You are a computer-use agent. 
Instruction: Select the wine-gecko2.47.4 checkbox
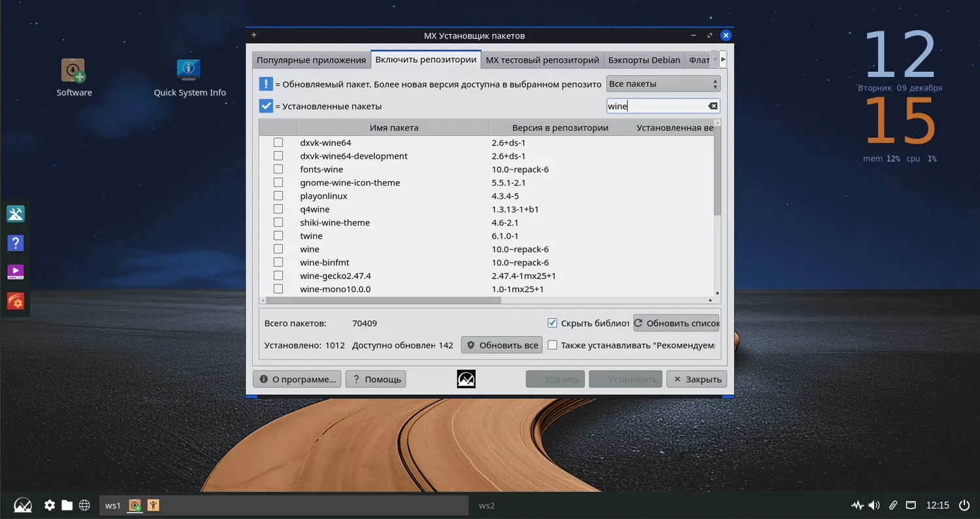[278, 276]
